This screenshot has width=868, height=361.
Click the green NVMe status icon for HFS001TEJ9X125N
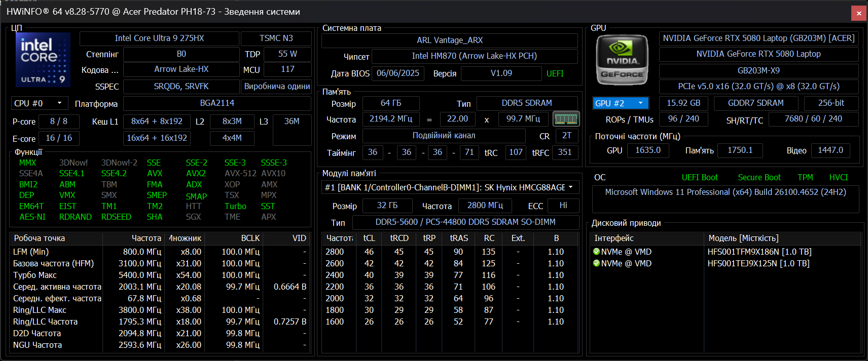(596, 263)
